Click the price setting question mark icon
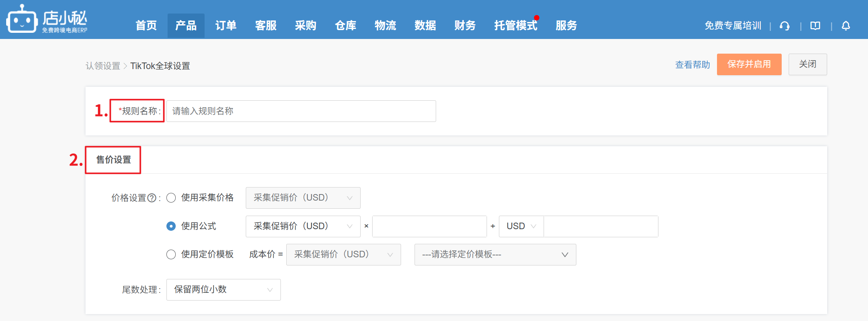Viewport: 868px width, 321px height. (x=152, y=198)
